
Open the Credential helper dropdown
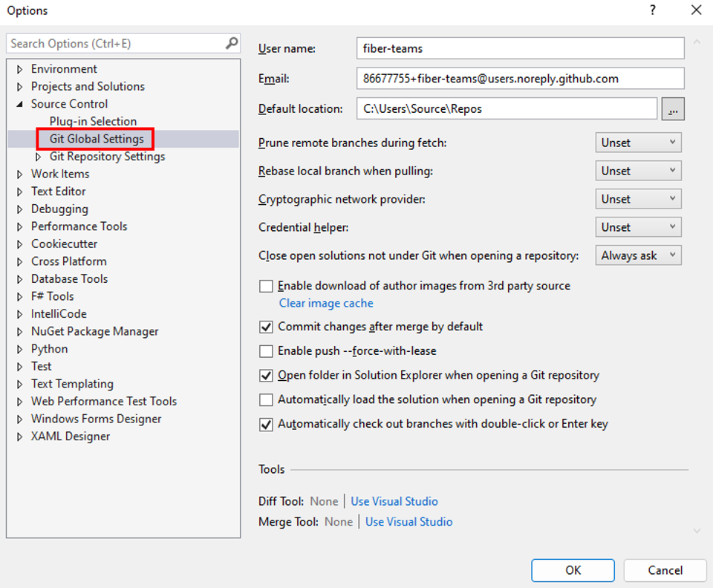click(x=638, y=227)
